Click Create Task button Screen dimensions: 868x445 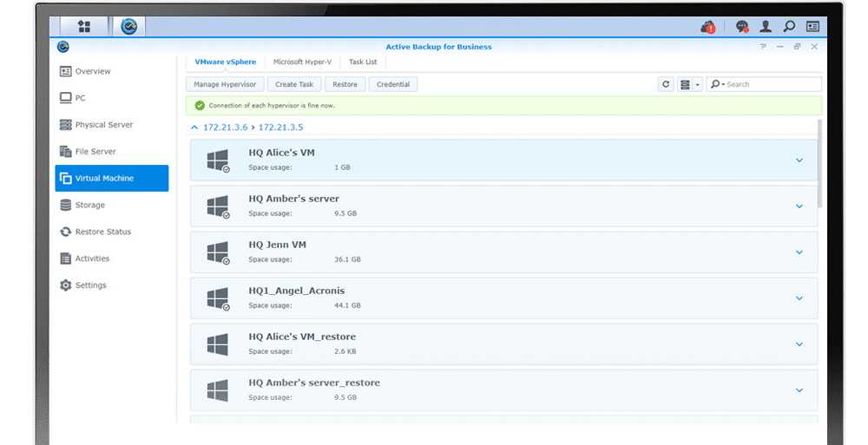click(294, 84)
